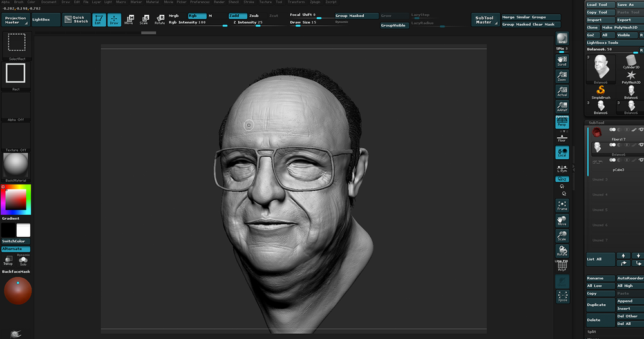Toggle Rgb paint mode
Image resolution: width=644 pixels, height=339 pixels.
(196, 15)
